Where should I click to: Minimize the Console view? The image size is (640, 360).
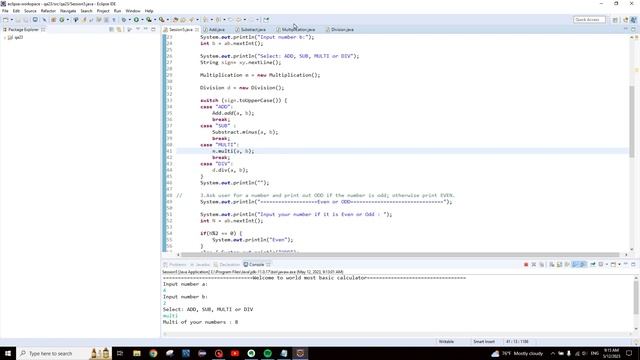[x=626, y=264]
